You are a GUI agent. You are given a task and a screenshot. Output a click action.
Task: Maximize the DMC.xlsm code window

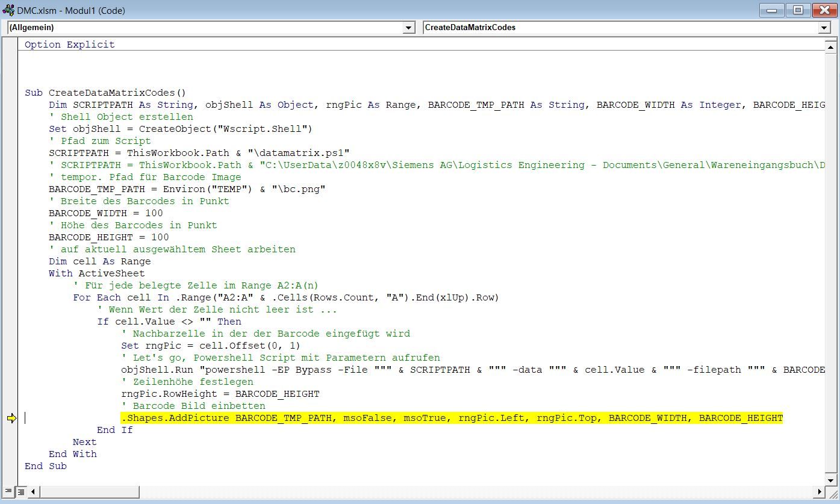(x=798, y=10)
